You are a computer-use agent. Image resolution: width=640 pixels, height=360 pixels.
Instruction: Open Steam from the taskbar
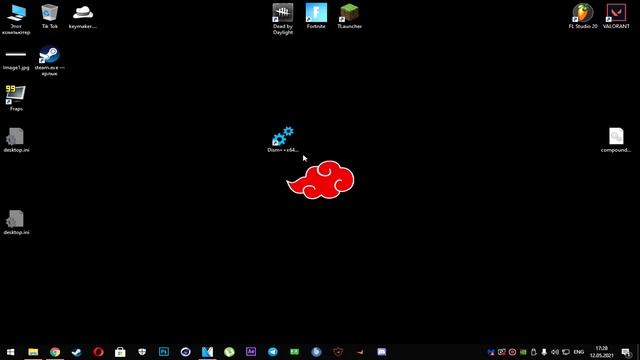(77, 352)
